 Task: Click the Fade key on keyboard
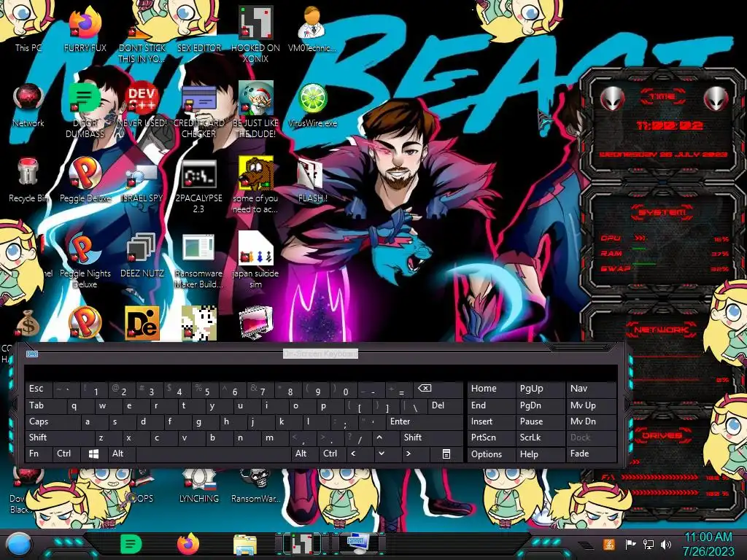(591, 454)
